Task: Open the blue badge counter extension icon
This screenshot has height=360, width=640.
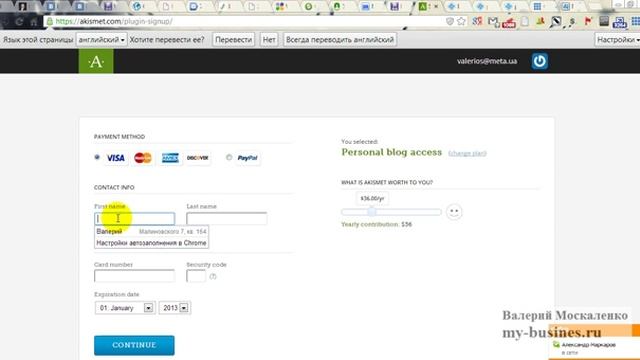Action: (x=620, y=22)
